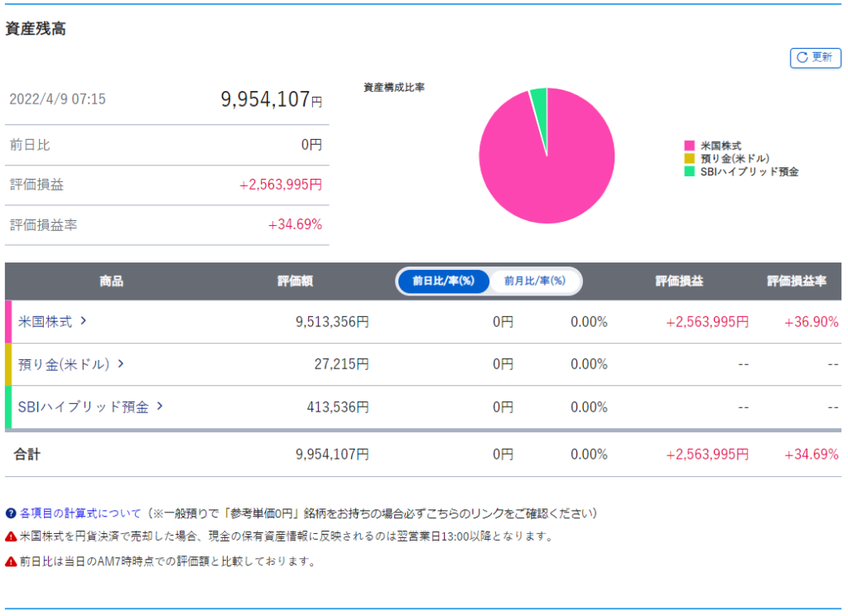The width and height of the screenshot is (848, 616).
Task: Click warning icon beside 米国株式を円貨決済 notice
Action: tap(11, 537)
